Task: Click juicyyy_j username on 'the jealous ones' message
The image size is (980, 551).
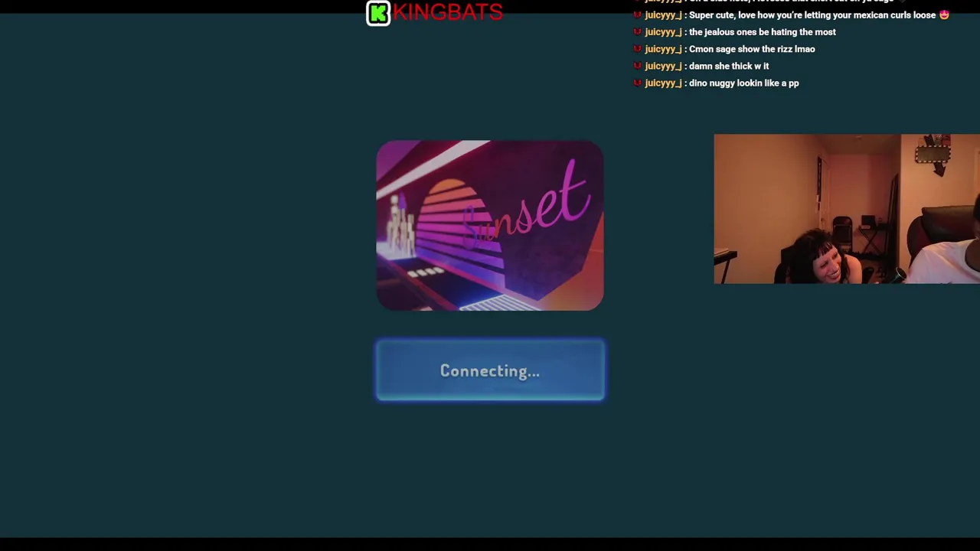Action: coord(663,32)
